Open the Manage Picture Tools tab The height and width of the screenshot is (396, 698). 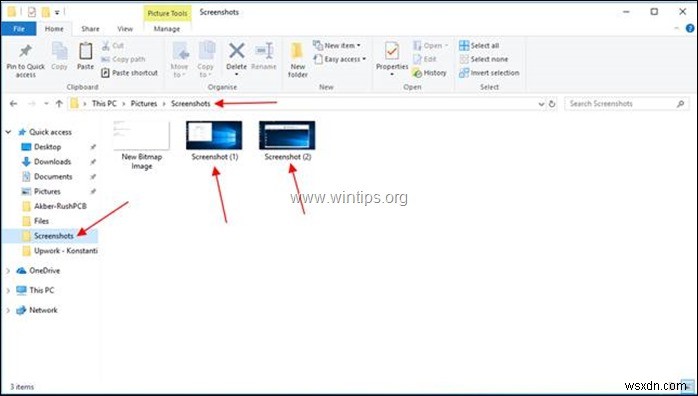tap(167, 28)
